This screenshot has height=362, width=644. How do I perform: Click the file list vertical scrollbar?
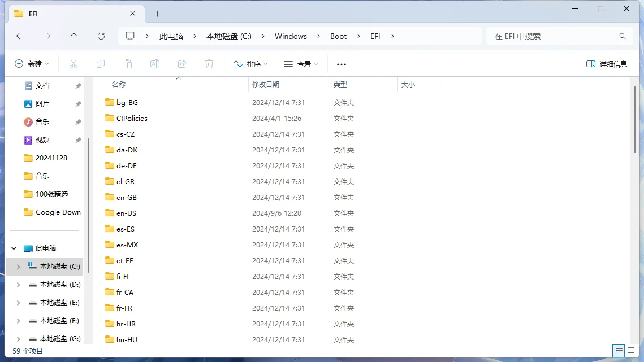(x=635, y=119)
